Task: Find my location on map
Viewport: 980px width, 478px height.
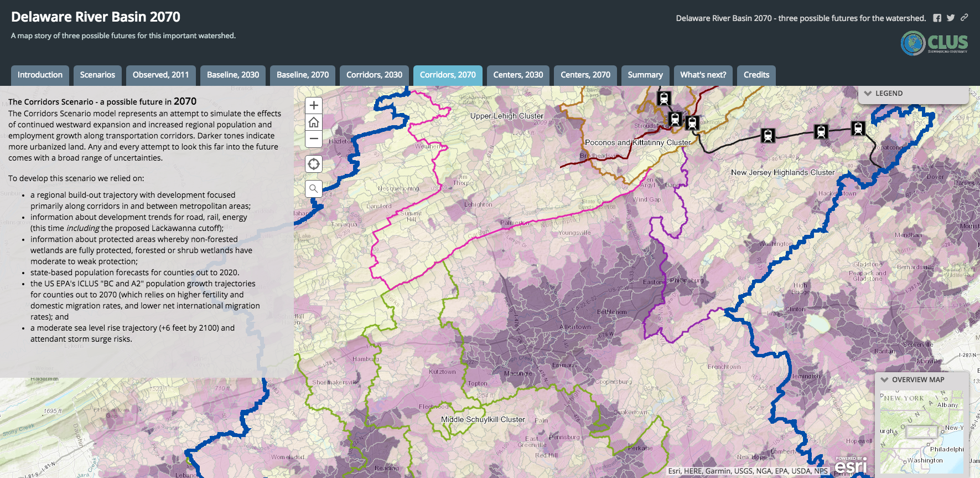Action: [314, 164]
